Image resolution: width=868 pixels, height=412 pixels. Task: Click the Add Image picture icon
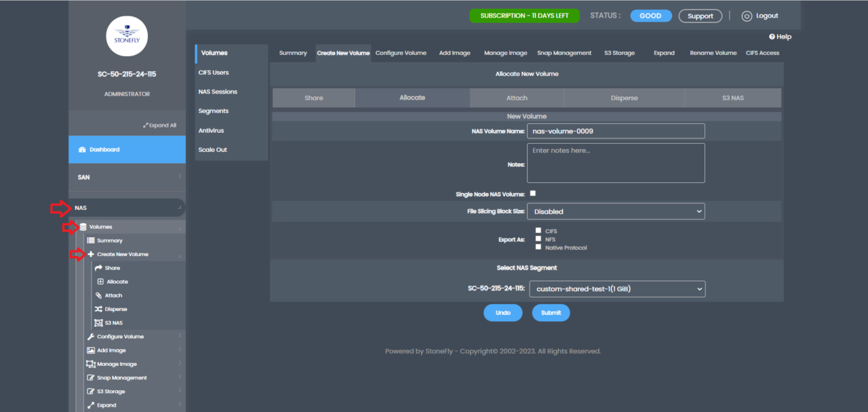[91, 350]
